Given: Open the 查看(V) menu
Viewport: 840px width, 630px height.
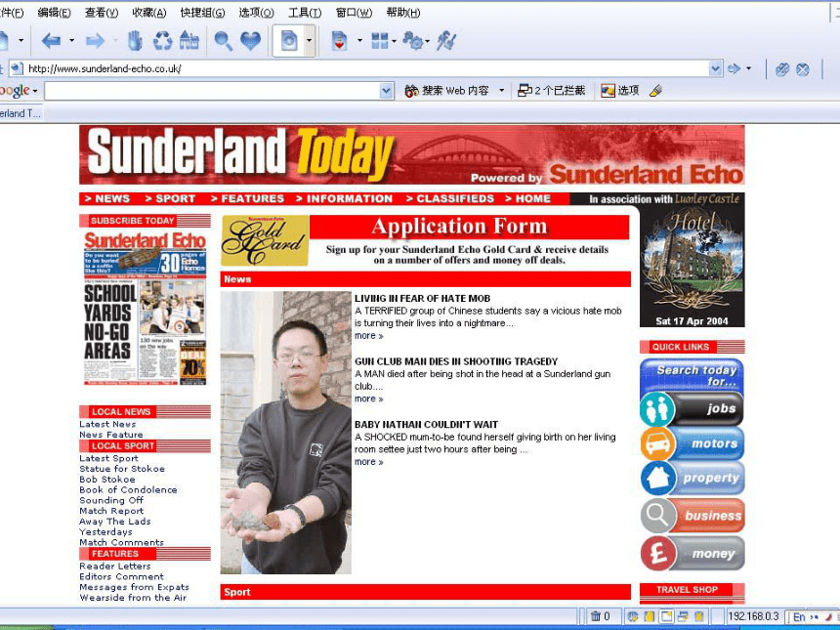Looking at the screenshot, I should point(102,13).
